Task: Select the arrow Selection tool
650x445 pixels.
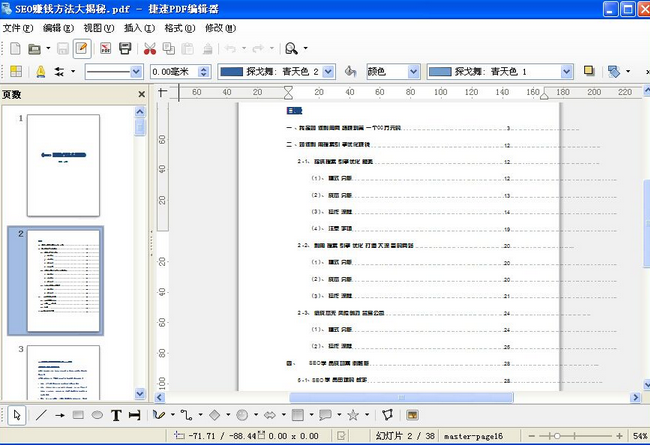Action: [x=17, y=415]
